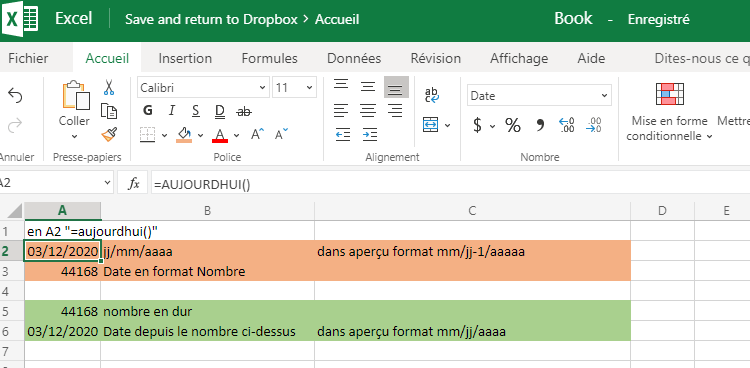
Task: Click the Accueil breadcrumb link in header
Action: (x=337, y=20)
